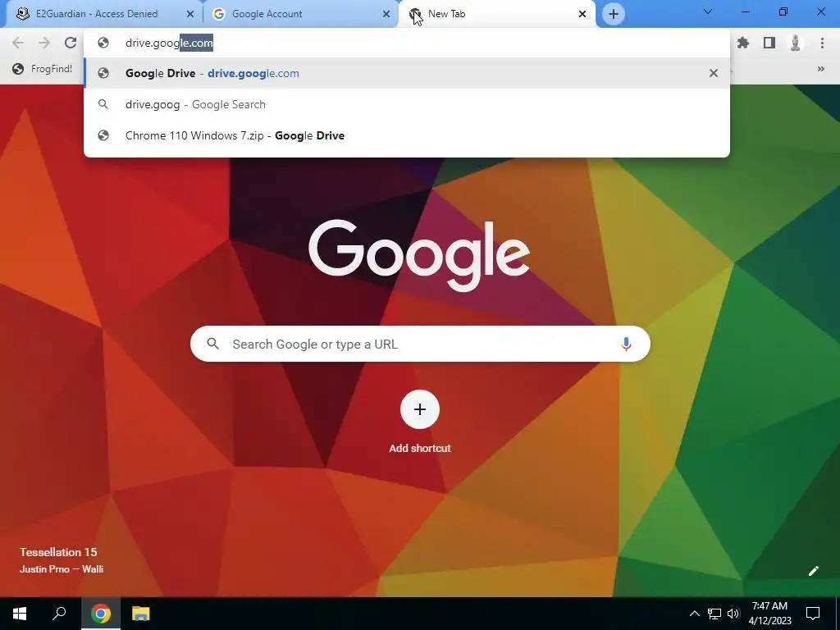Open the clock showing 7:47 AM
This screenshot has width=840, height=630.
(769, 614)
